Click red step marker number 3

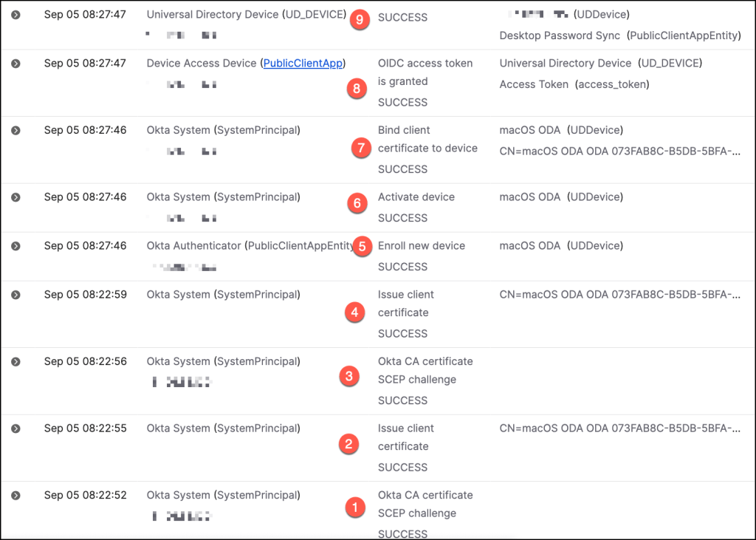pyautogui.click(x=348, y=377)
